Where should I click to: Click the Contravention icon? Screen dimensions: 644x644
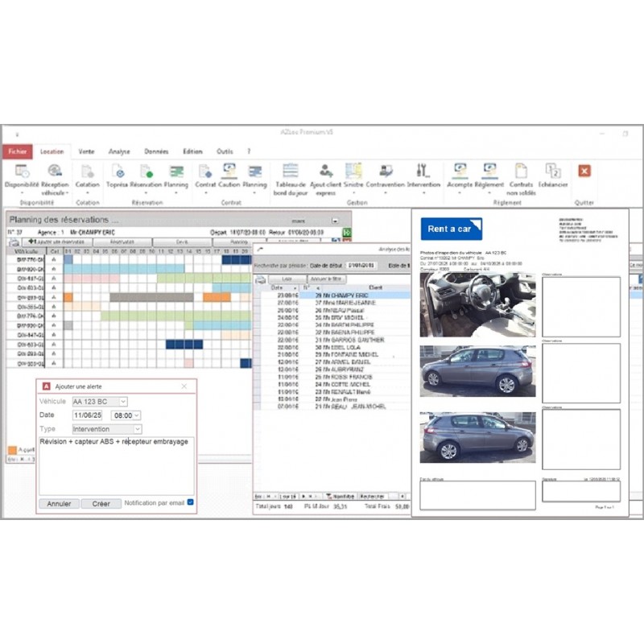tap(386, 171)
